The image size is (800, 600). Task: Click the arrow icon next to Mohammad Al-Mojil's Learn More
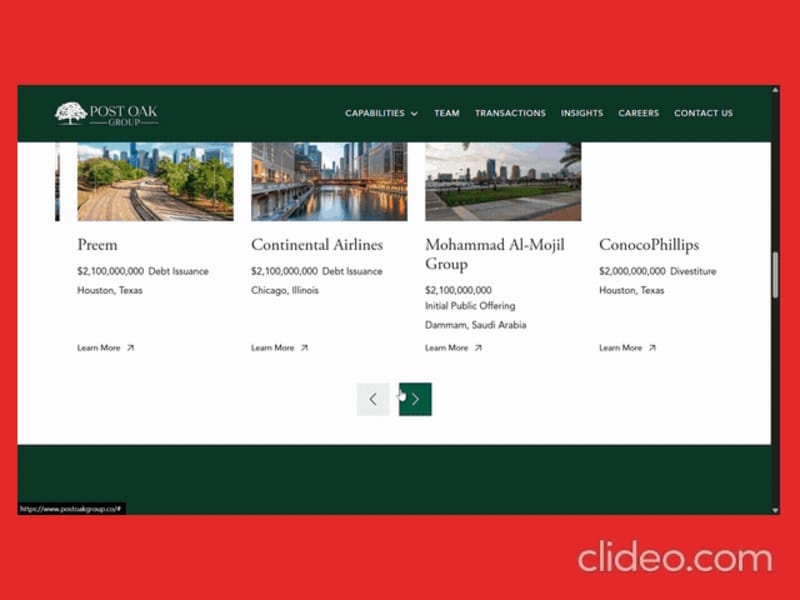click(478, 348)
